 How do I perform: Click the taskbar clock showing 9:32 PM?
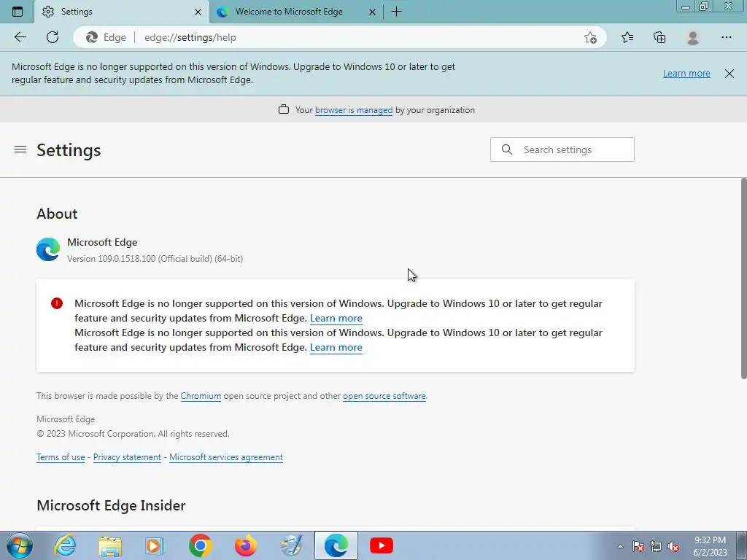click(x=710, y=546)
